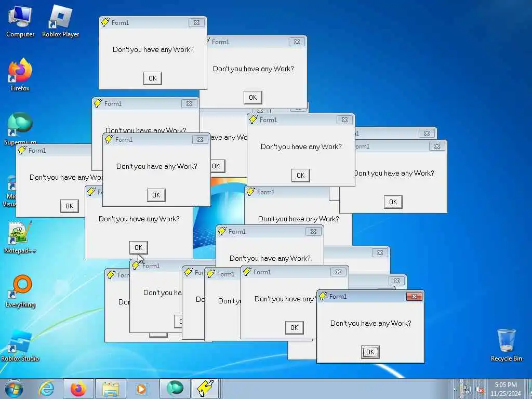The height and width of the screenshot is (399, 532).
Task: Click the Form1 icon of the dialog beside Roblox Player
Action: coord(105,22)
